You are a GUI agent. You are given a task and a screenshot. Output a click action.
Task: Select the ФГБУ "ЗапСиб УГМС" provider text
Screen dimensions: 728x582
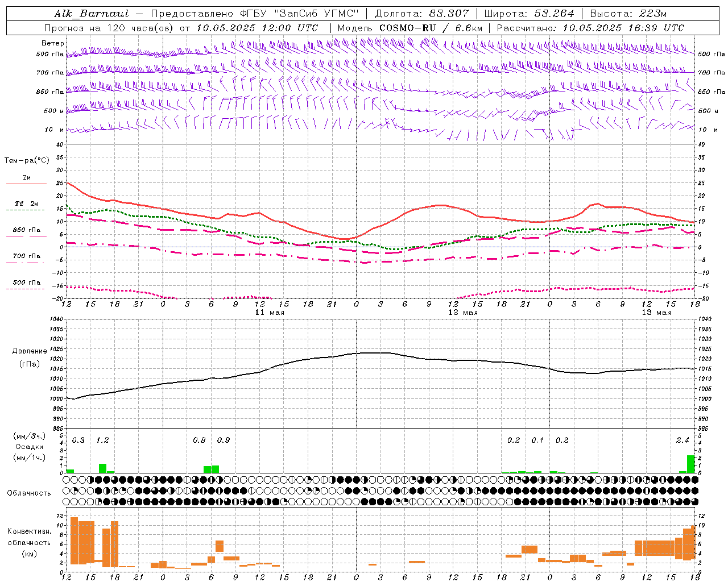300,14
